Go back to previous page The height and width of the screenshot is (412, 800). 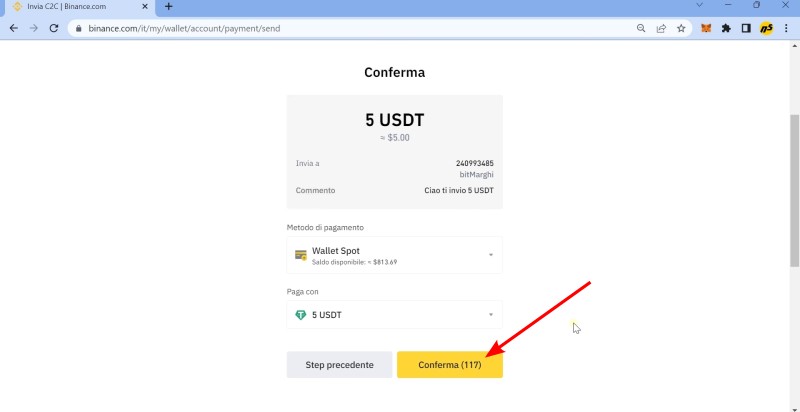click(14, 29)
